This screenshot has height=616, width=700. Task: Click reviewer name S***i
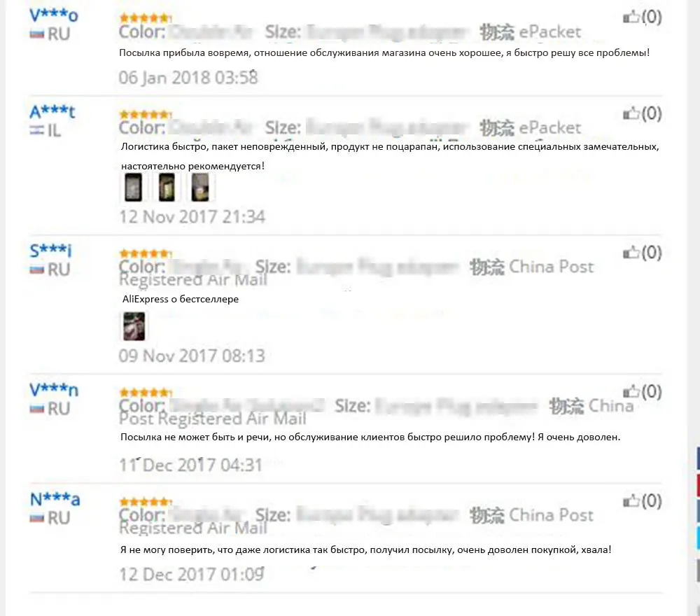50,251
